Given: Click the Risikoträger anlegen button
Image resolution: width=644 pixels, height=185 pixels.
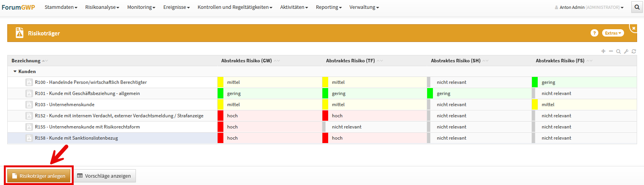Looking at the screenshot, I should click(x=39, y=176).
